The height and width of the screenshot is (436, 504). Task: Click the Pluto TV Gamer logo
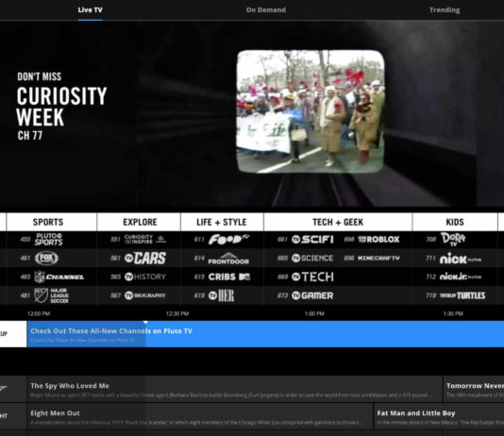click(312, 295)
